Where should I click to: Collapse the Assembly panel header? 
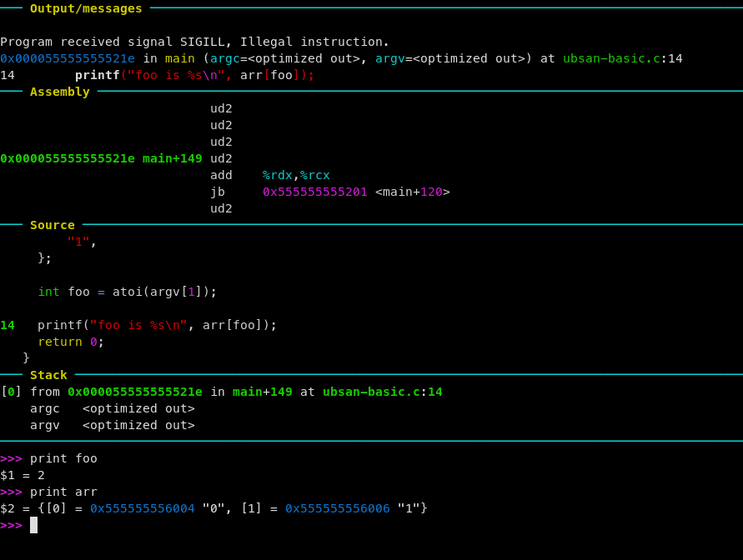pos(58,92)
